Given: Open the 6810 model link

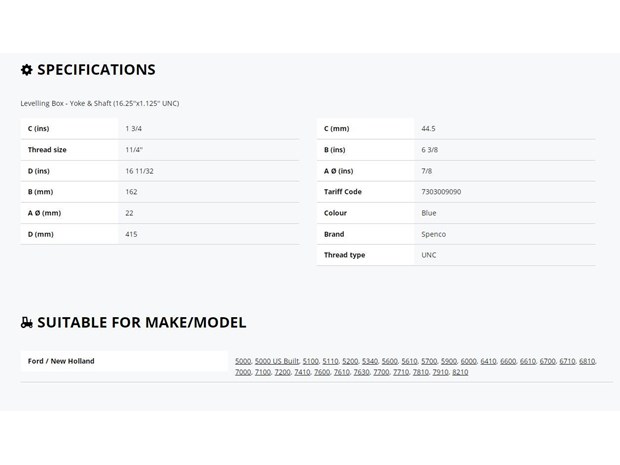Looking at the screenshot, I should tap(587, 361).
